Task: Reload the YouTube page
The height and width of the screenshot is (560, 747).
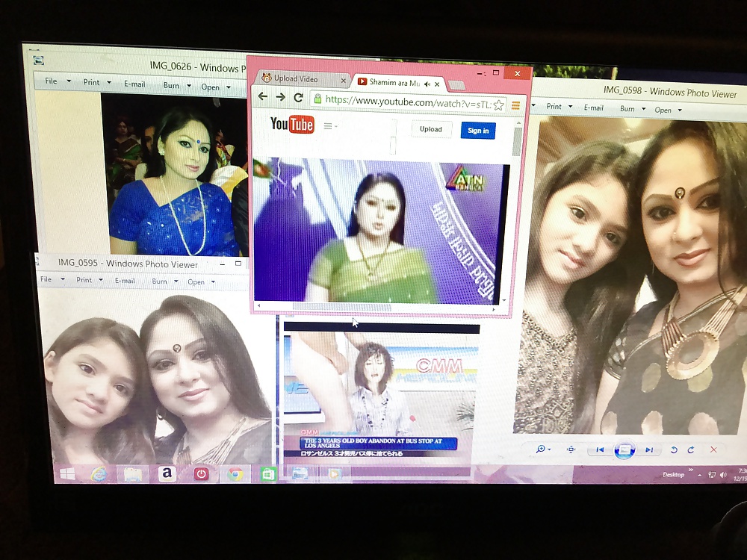Action: (298, 98)
